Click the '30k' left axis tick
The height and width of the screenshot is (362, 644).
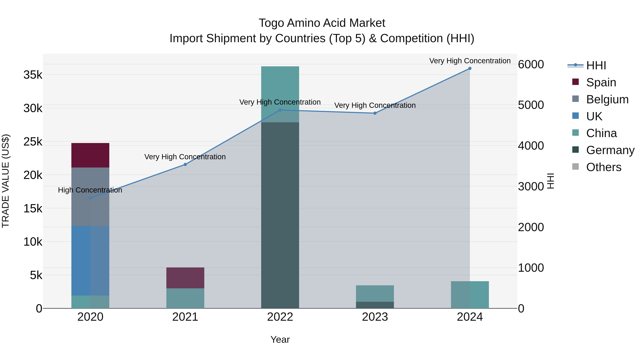pyautogui.click(x=33, y=108)
